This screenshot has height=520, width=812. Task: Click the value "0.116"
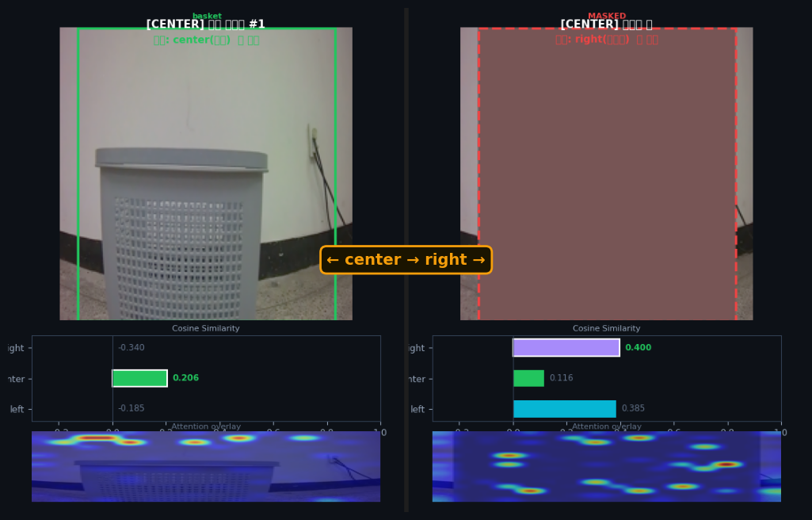562,378
